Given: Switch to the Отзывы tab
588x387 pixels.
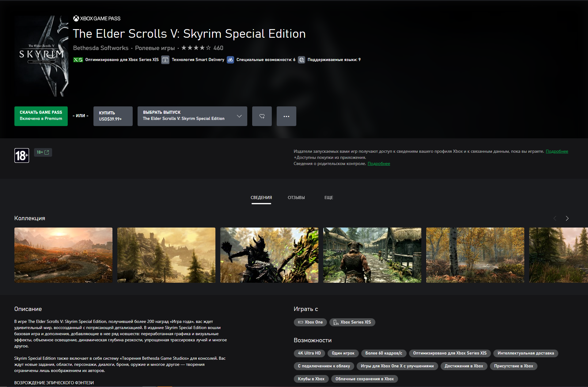Looking at the screenshot, I should click(296, 197).
